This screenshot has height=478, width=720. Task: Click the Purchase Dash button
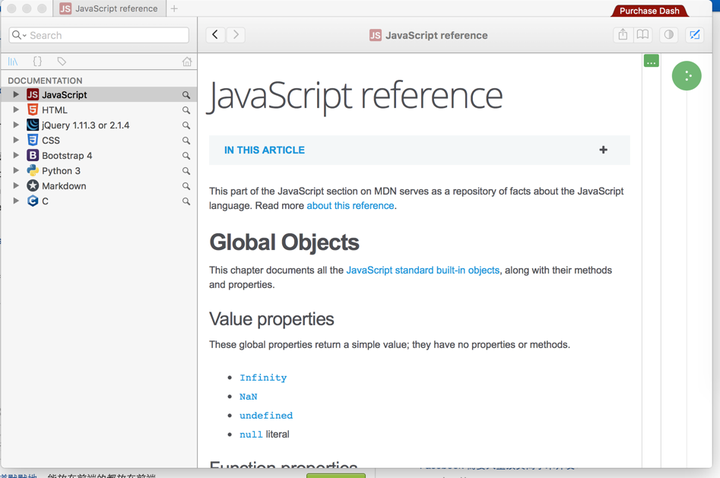pos(649,11)
